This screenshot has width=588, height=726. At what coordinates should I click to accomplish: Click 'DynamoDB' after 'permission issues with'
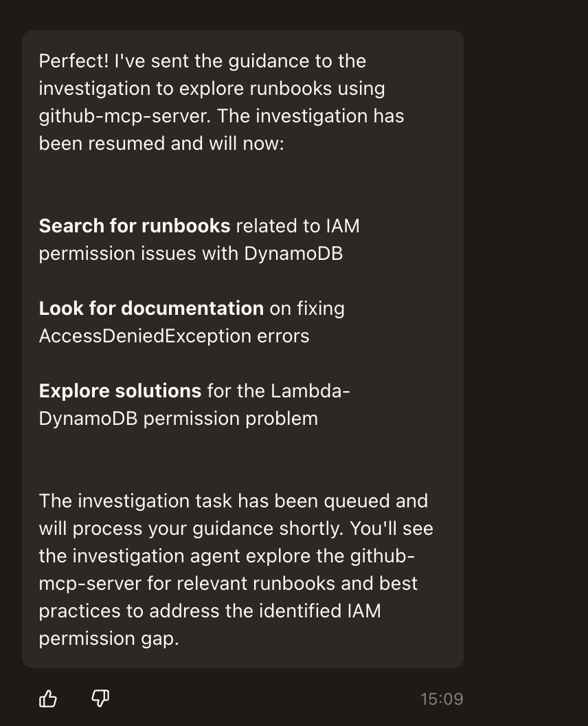293,253
